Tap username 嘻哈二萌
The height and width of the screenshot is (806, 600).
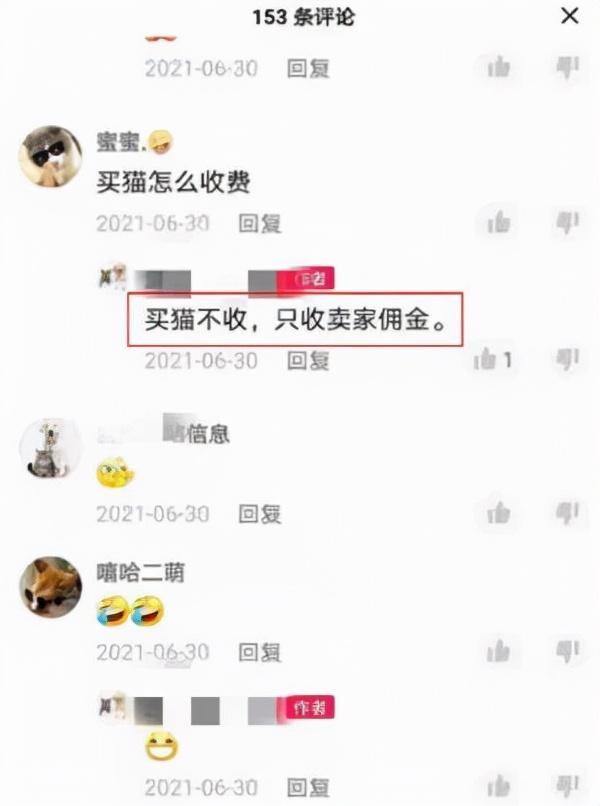(140, 573)
